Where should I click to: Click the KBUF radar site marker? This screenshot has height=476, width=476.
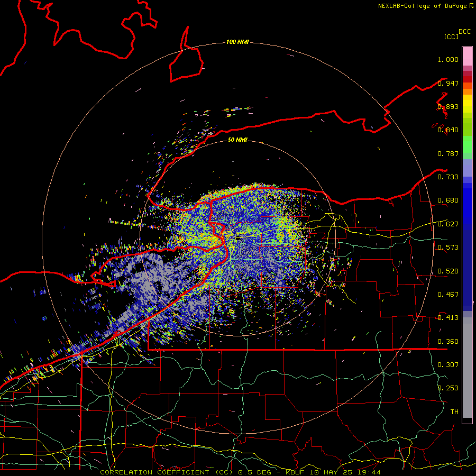[239, 239]
